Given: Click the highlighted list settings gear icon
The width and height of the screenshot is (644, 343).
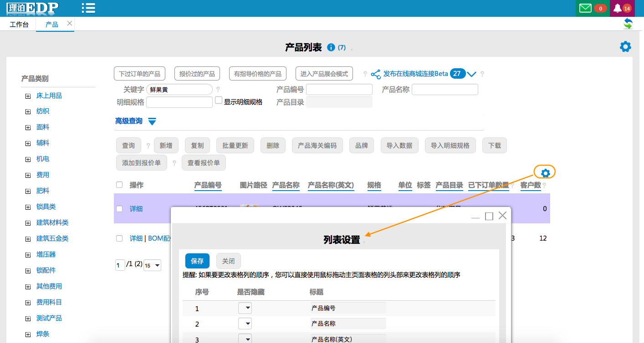Looking at the screenshot, I should pyautogui.click(x=545, y=172).
